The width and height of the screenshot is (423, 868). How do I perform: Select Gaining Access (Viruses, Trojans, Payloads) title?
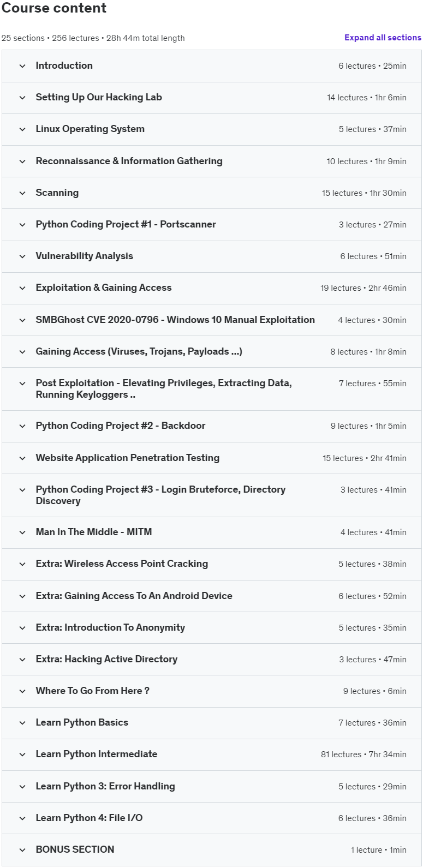point(139,351)
